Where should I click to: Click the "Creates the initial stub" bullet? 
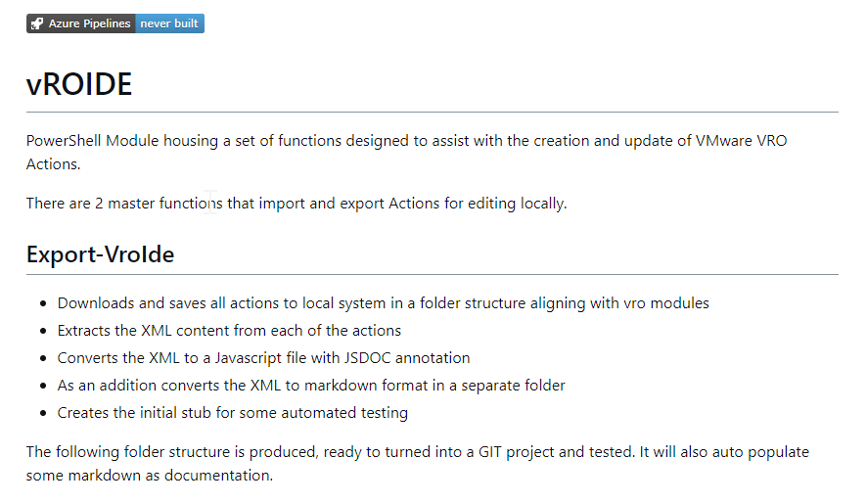coord(232,413)
